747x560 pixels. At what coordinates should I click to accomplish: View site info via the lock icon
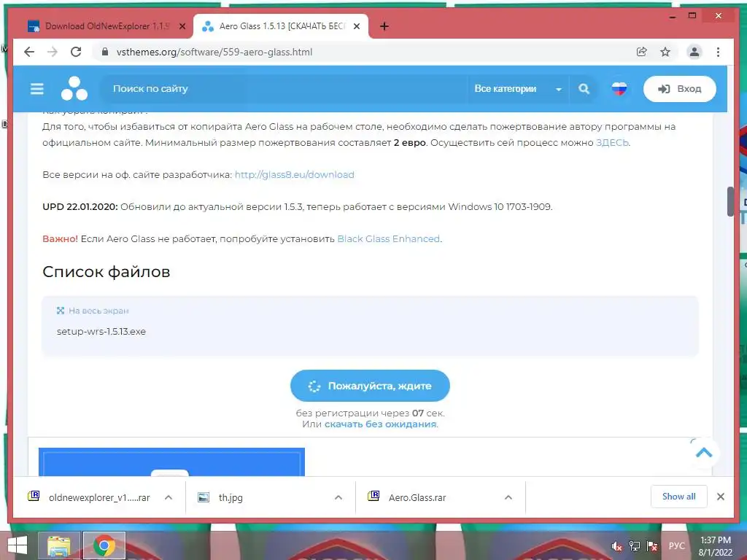(x=105, y=52)
